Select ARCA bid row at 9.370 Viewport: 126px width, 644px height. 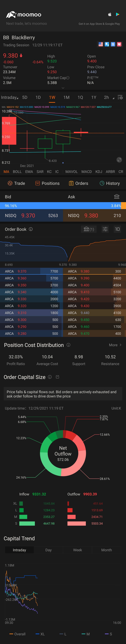[31, 271]
